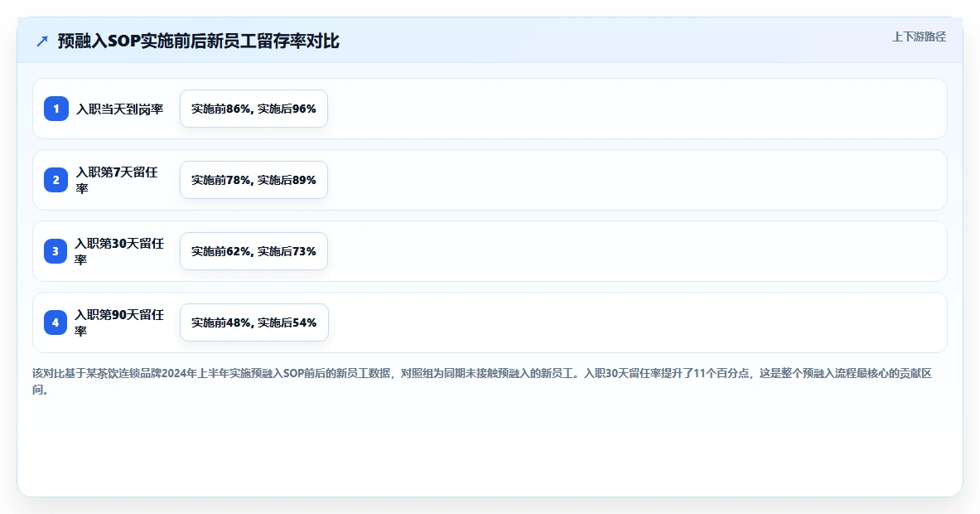Viewport: 980px width, 514px height.
Task: Click the 实施前86%, 实施后96% value box
Action: click(x=253, y=109)
